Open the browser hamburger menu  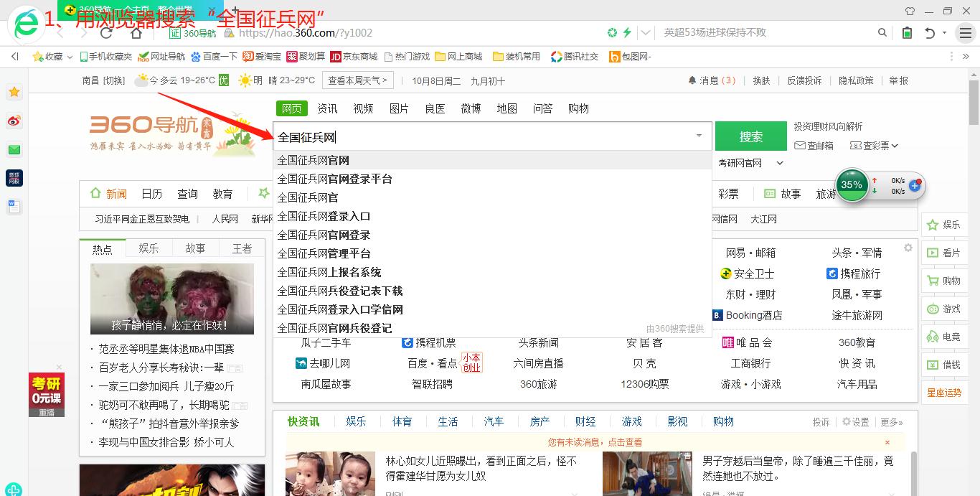[966, 33]
